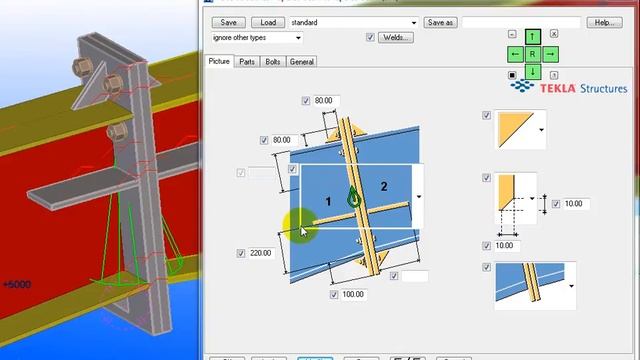This screenshot has width=640, height=360.
Task: Toggle checkbox beside empty field near 100.00
Action: click(394, 276)
